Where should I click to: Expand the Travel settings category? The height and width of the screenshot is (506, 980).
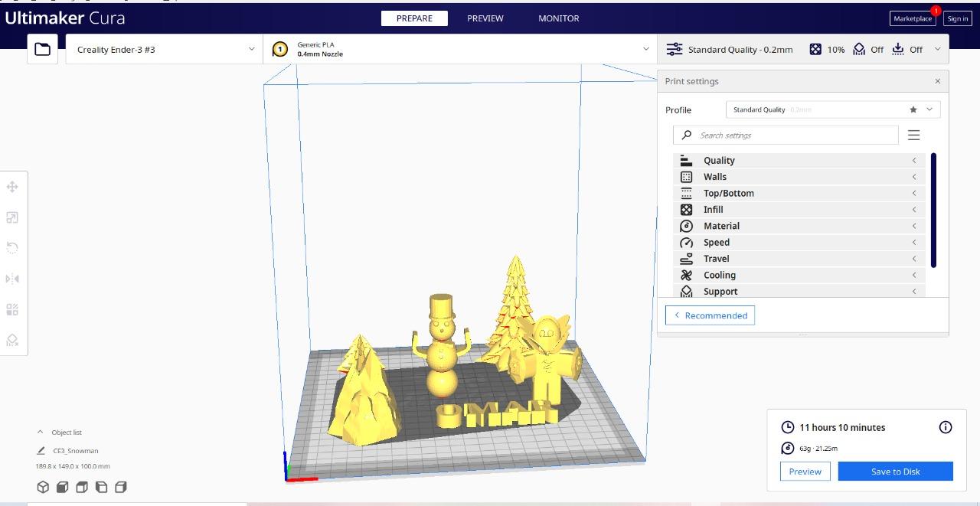(x=799, y=259)
